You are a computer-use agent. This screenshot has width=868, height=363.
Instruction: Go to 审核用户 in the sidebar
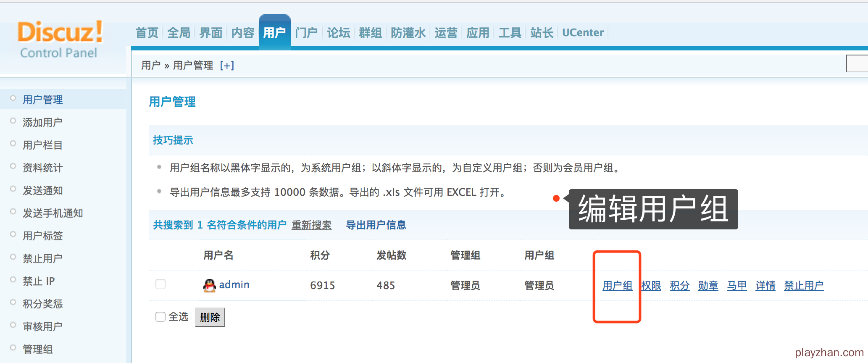pos(42,326)
